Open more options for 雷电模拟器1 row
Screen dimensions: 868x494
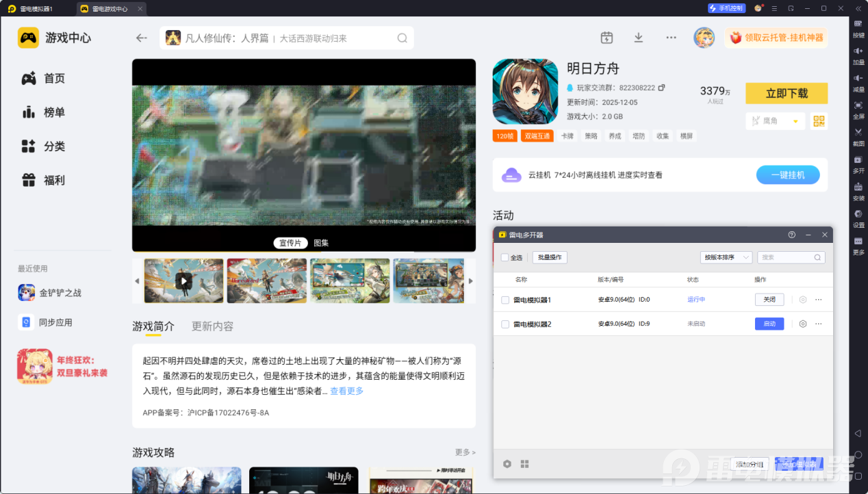click(819, 300)
